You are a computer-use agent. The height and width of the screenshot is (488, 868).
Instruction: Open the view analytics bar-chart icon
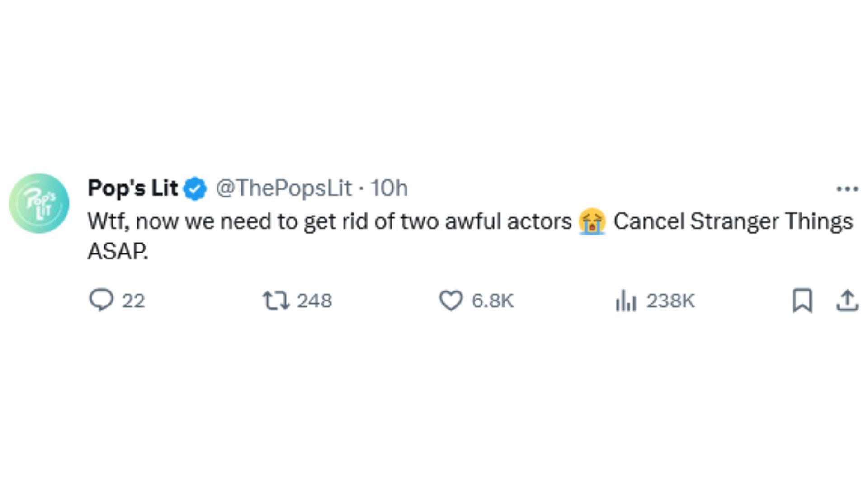(626, 300)
